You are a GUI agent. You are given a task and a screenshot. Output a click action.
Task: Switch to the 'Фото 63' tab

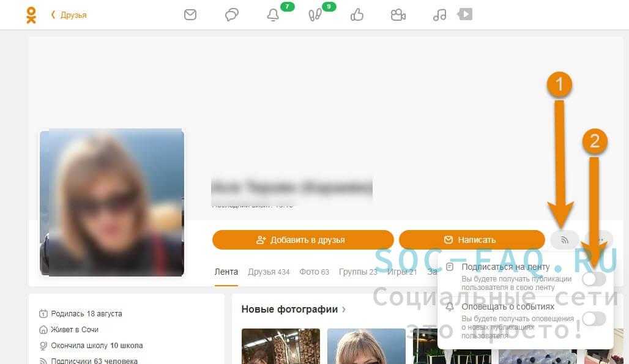click(x=314, y=272)
